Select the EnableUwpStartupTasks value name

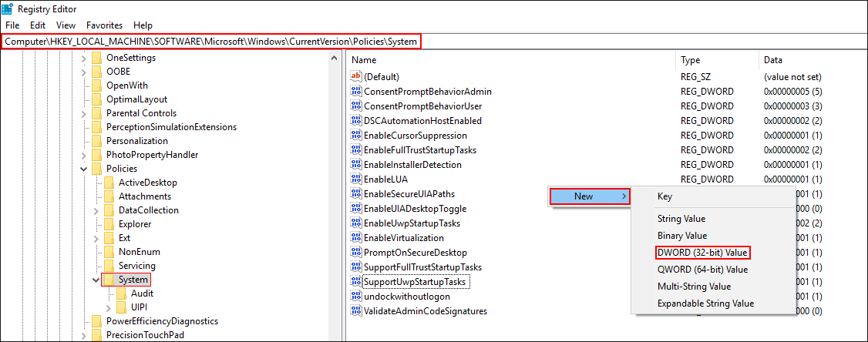click(x=412, y=223)
